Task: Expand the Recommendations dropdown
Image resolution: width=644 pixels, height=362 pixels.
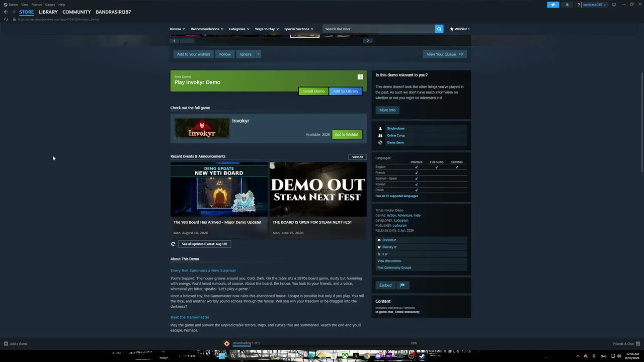Action: click(x=207, y=29)
